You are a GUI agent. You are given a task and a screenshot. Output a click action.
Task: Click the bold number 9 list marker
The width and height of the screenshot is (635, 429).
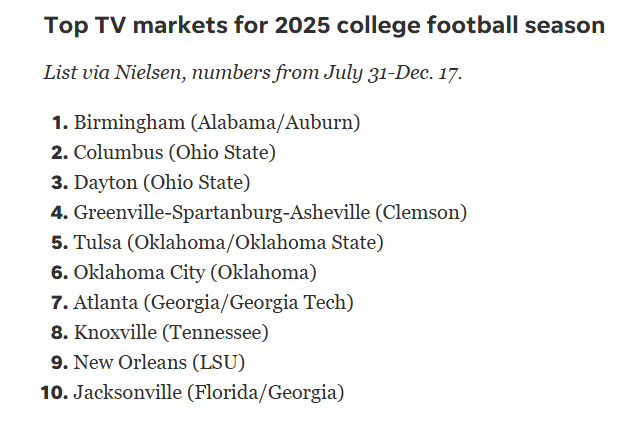pos(59,363)
